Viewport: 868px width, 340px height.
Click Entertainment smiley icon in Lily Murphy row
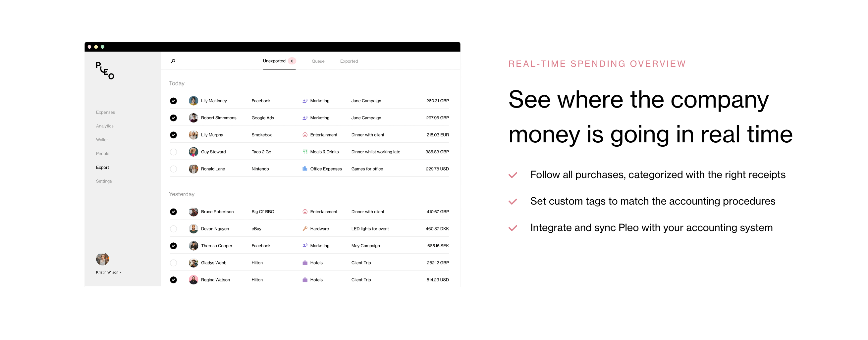click(305, 135)
